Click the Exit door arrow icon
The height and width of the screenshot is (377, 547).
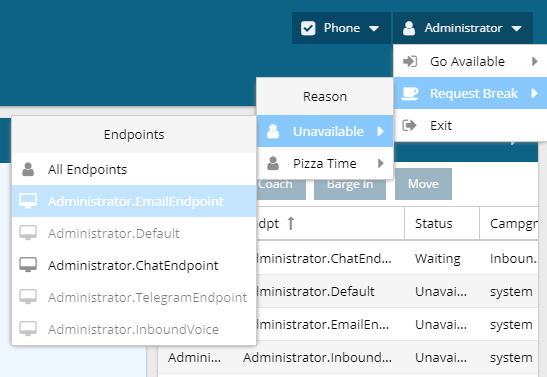point(410,125)
